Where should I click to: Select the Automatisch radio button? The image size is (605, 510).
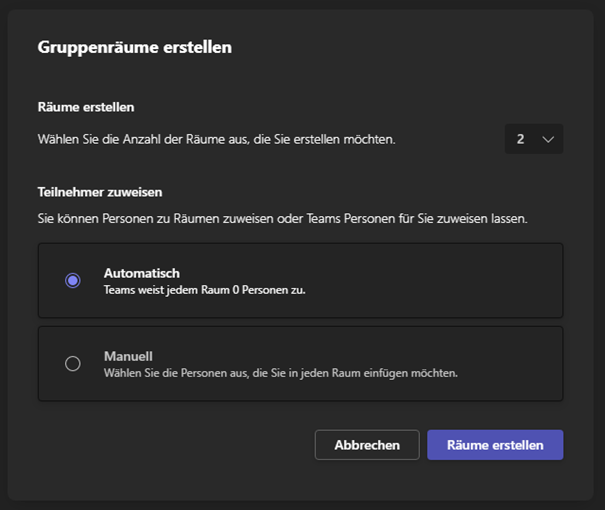[x=72, y=281]
